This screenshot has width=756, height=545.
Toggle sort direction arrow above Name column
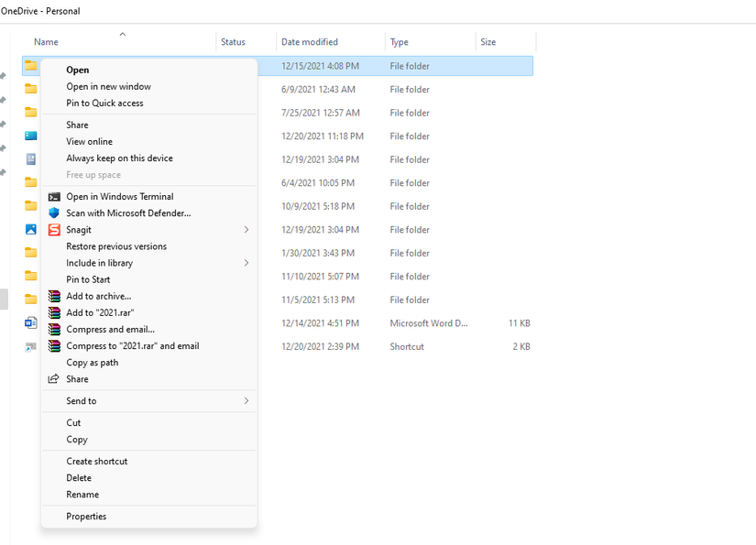coord(123,34)
